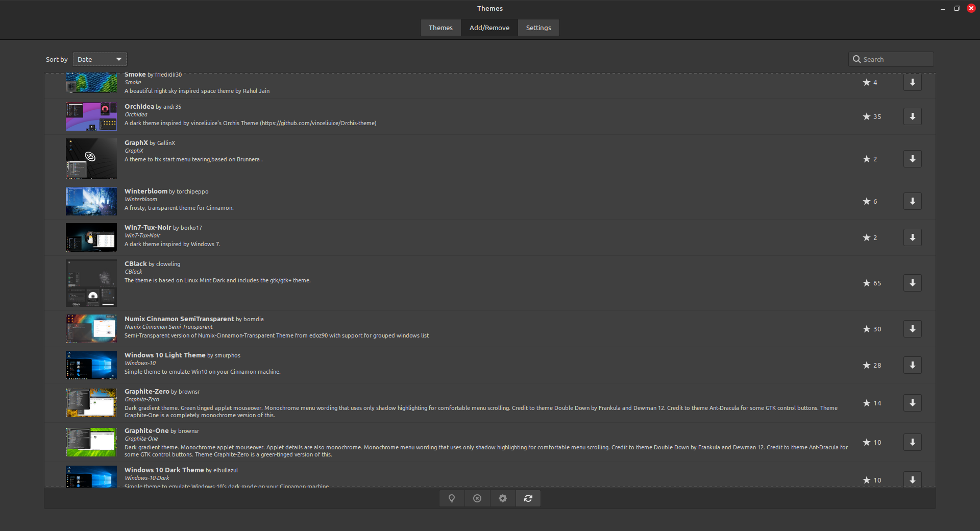Select Winterbloom by torchipeppo title

click(166, 191)
